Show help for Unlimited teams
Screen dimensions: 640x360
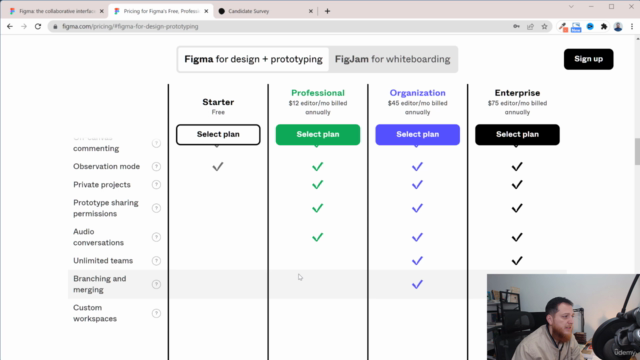[x=156, y=261]
